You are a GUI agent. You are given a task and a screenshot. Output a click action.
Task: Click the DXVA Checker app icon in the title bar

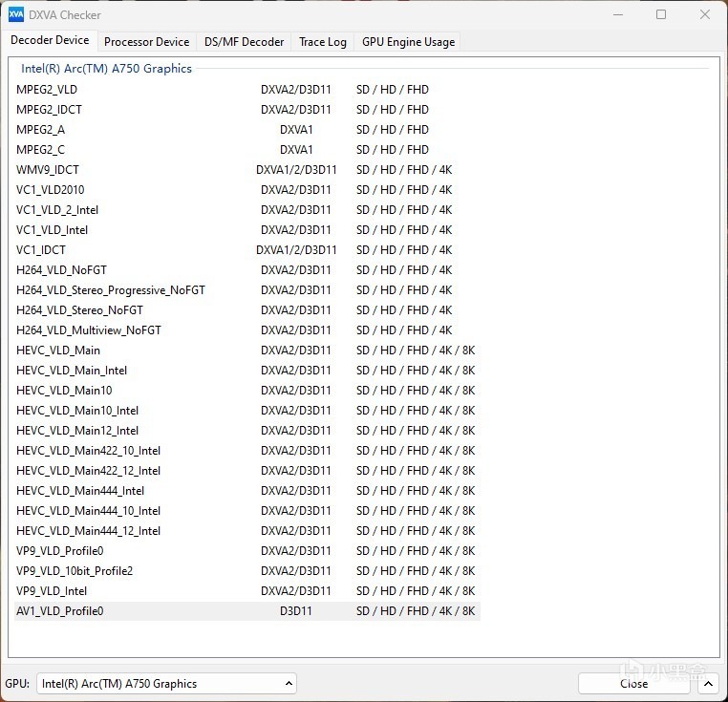point(16,15)
